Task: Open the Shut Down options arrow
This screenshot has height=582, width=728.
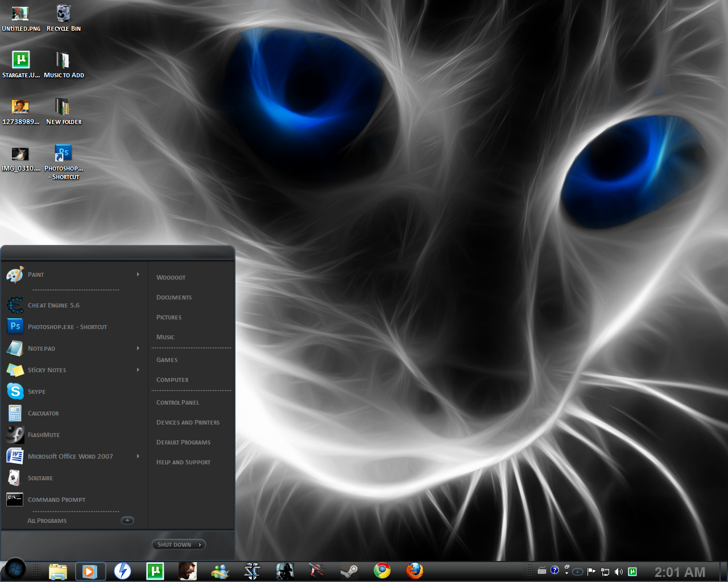Action: [200, 544]
